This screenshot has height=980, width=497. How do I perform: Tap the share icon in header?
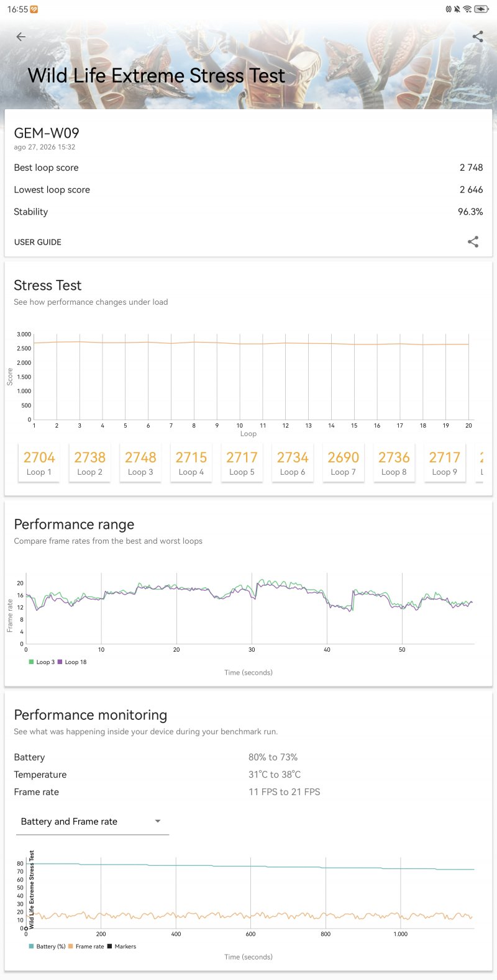(x=477, y=37)
